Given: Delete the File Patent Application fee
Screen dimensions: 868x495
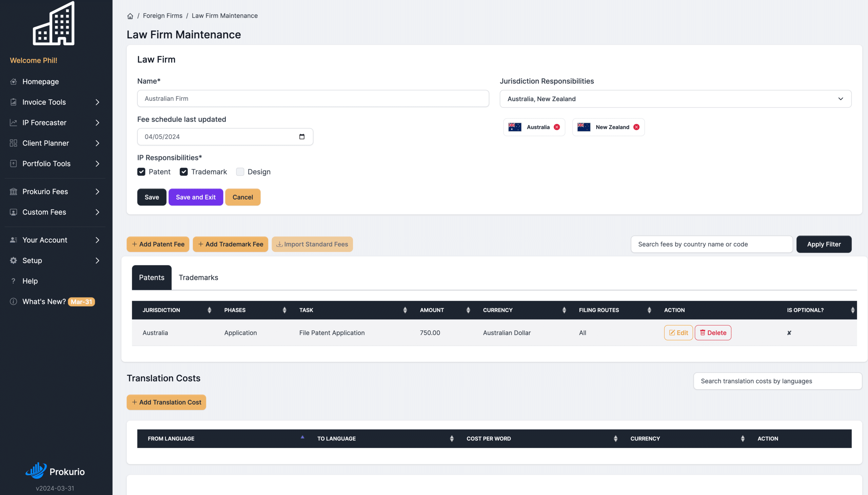Looking at the screenshot, I should click(x=713, y=333).
